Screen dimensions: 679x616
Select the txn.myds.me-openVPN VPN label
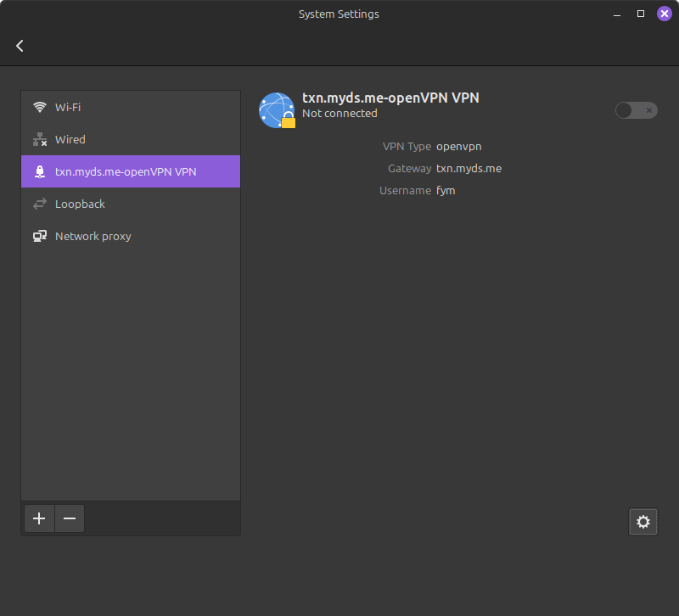126,171
